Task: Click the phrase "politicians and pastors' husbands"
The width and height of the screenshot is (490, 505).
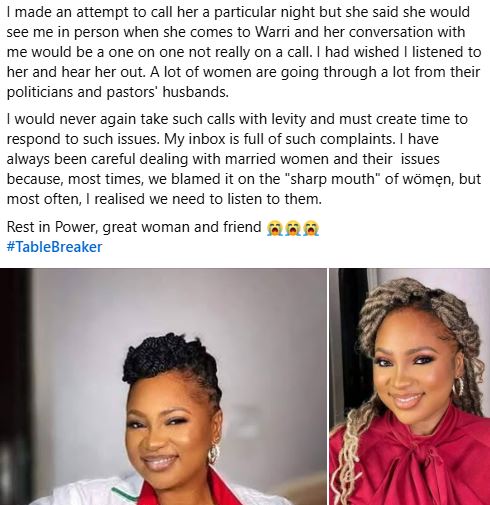Action: click(117, 92)
